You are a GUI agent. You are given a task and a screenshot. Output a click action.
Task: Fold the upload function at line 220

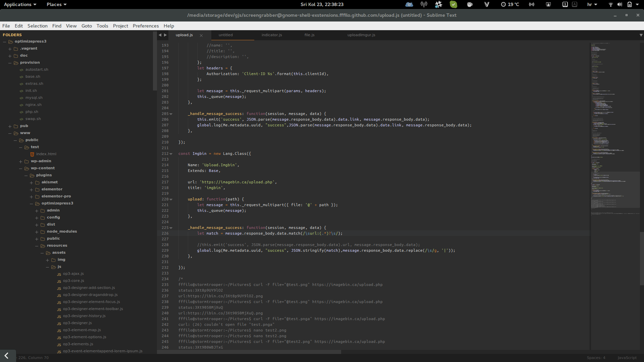pyautogui.click(x=171, y=199)
